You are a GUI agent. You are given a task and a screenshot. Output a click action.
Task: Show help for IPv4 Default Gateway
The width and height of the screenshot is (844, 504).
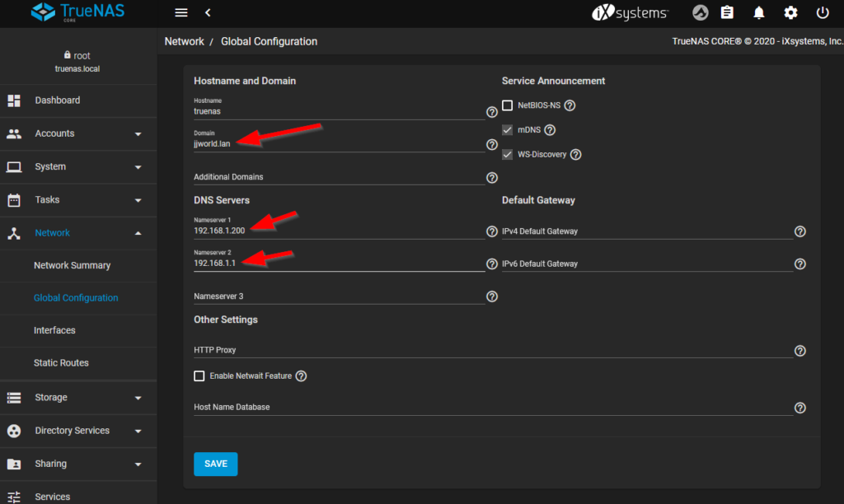800,231
